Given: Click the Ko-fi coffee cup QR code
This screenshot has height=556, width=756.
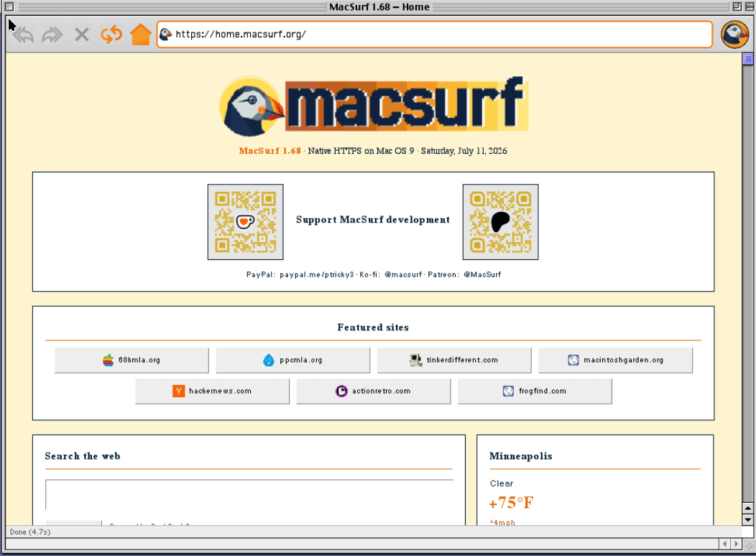Looking at the screenshot, I should (x=245, y=222).
